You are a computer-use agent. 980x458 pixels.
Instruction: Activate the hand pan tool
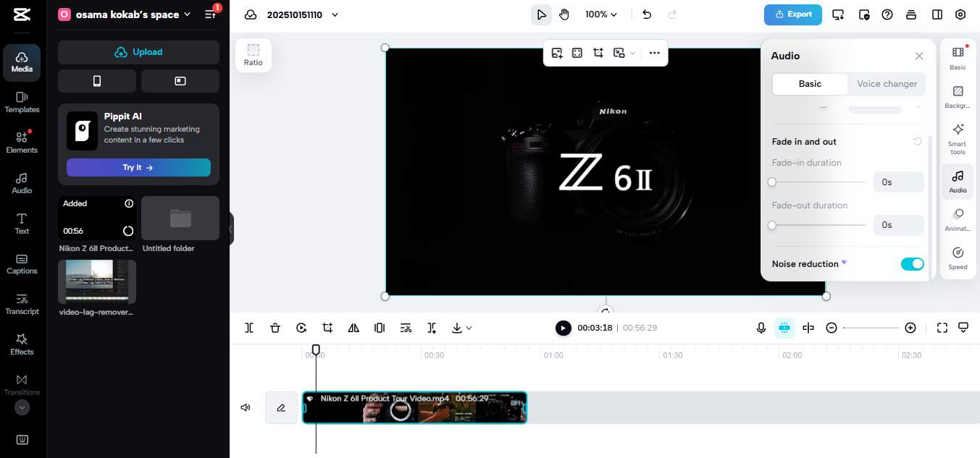[x=564, y=14]
